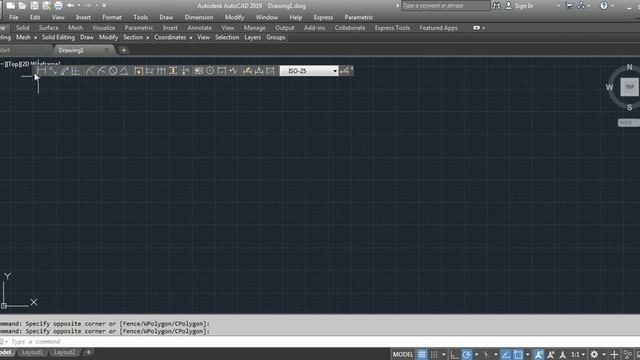Toggle snap mode in status bar
The width and height of the screenshot is (640, 360).
[x=434, y=354]
